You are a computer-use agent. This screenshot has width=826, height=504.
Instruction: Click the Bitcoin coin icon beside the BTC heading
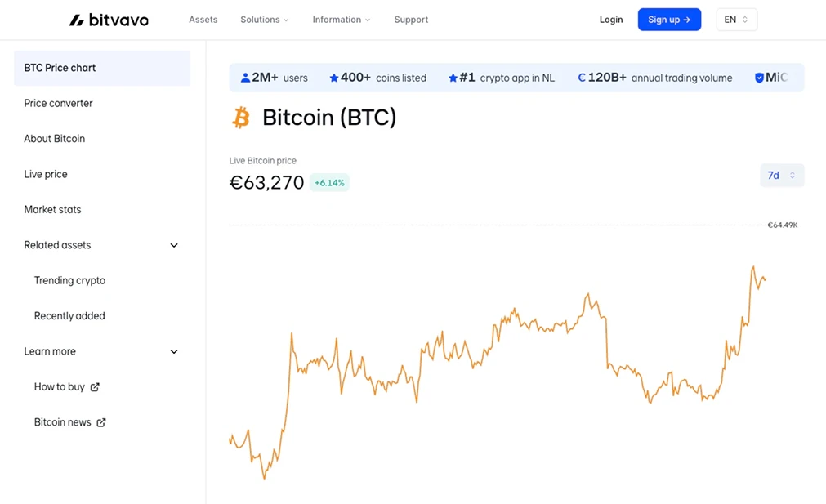[x=240, y=117]
